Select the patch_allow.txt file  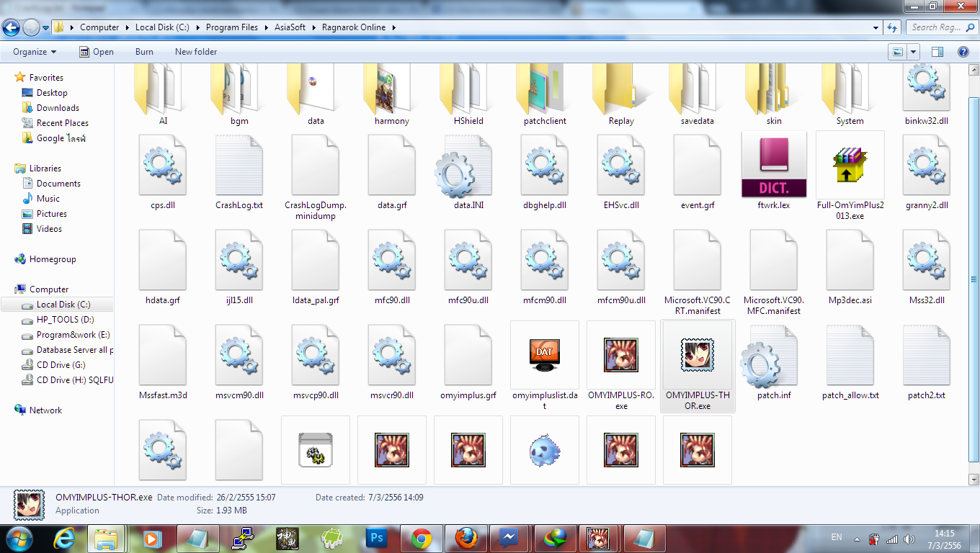(x=850, y=361)
